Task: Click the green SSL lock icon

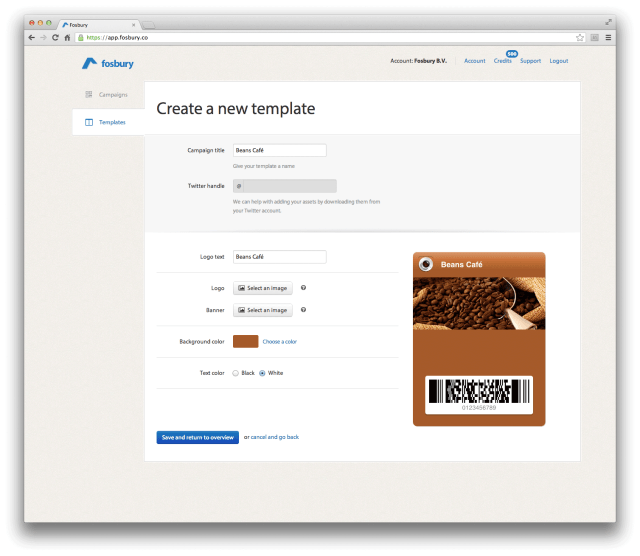Action: [81, 38]
